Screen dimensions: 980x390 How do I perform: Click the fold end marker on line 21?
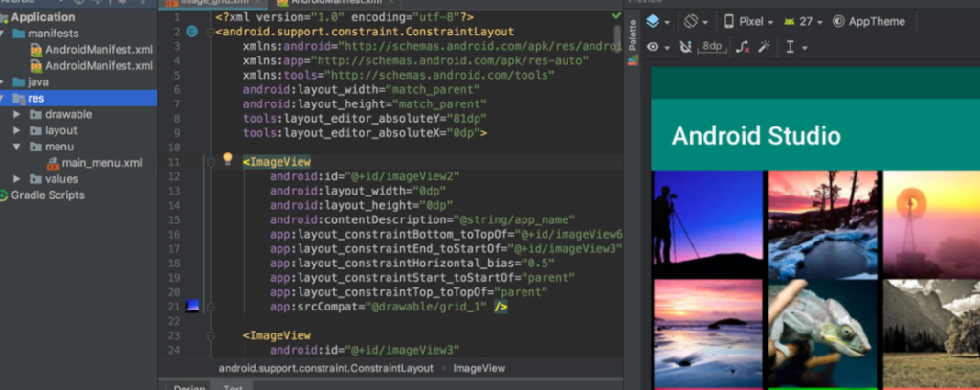point(211,307)
